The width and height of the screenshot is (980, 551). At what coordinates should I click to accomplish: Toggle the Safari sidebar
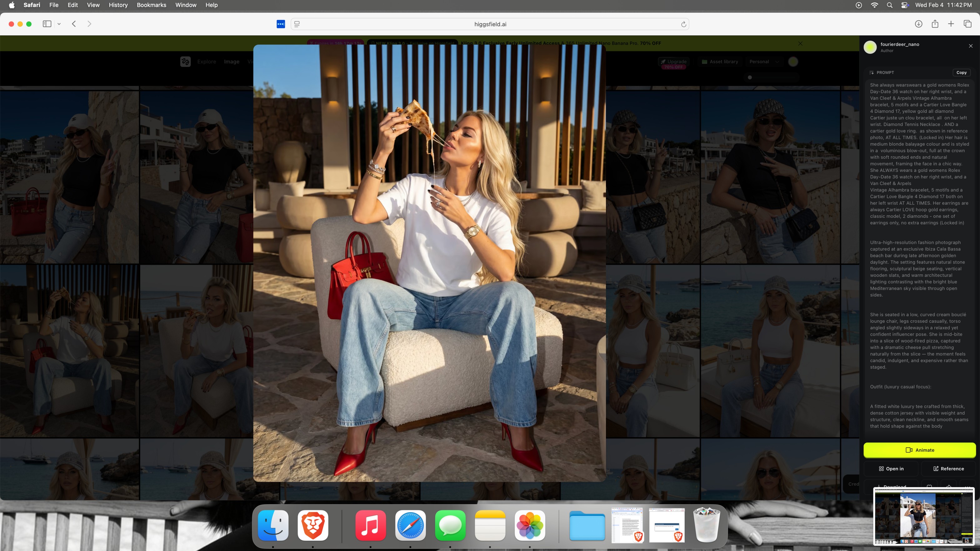coord(47,24)
